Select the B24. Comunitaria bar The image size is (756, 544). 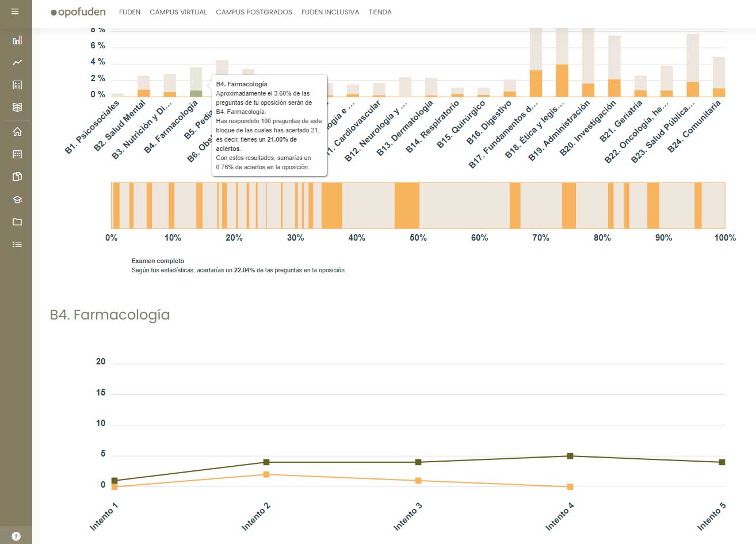pos(719,77)
